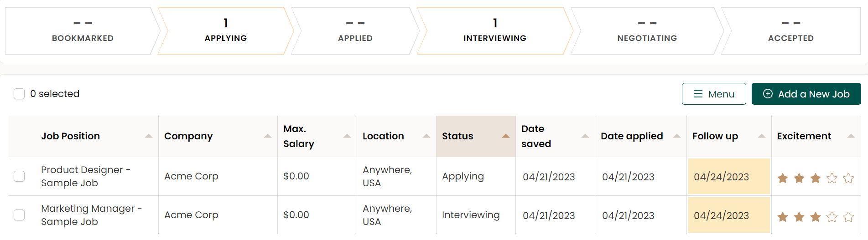868x240 pixels.
Task: Click the sort arrow in Follow up column
Action: pyautogui.click(x=761, y=136)
